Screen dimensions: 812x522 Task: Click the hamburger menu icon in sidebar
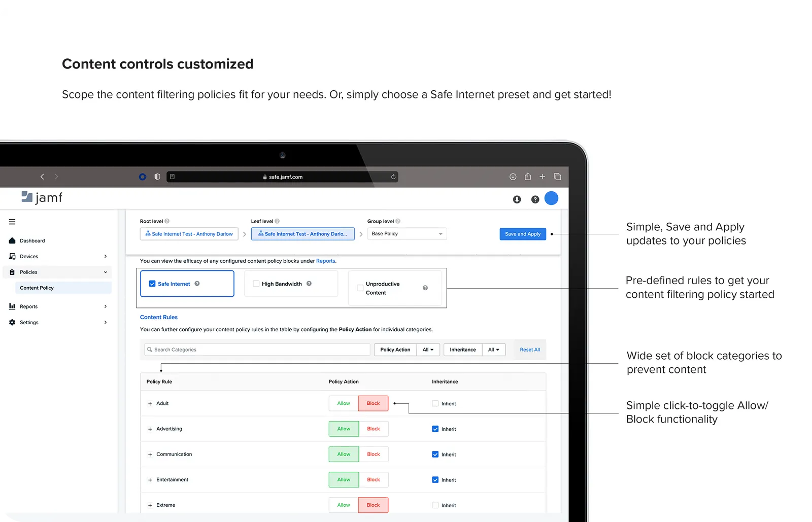point(12,222)
